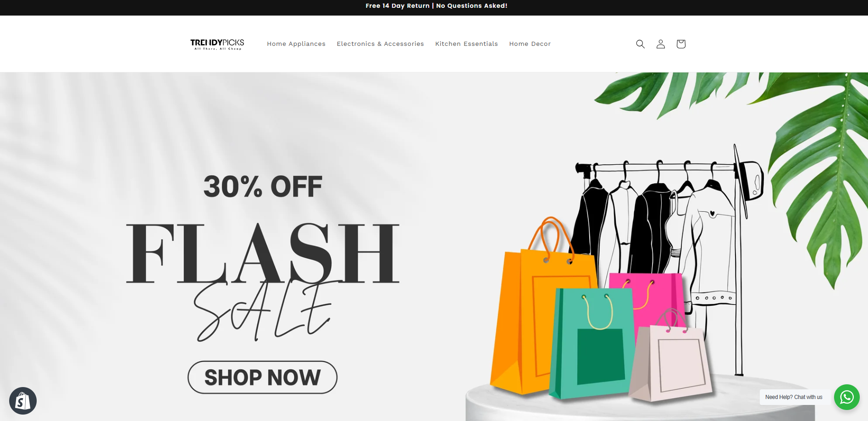Screen dimensions: 868x421
Task: Click the SHOP NOW button
Action: tap(262, 377)
